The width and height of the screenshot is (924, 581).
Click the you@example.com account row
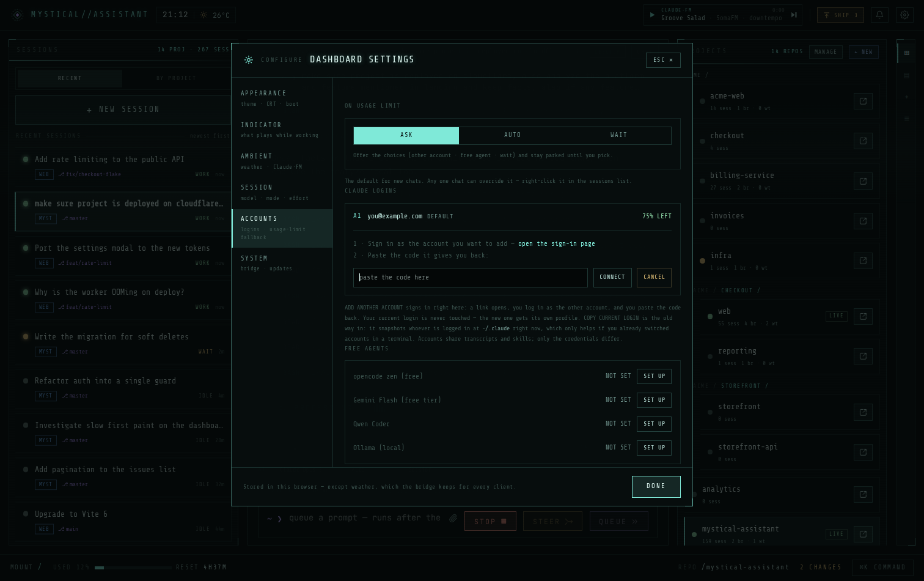click(x=512, y=216)
